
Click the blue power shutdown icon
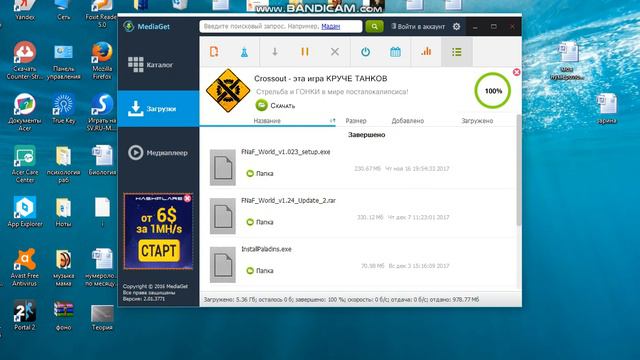click(365, 52)
